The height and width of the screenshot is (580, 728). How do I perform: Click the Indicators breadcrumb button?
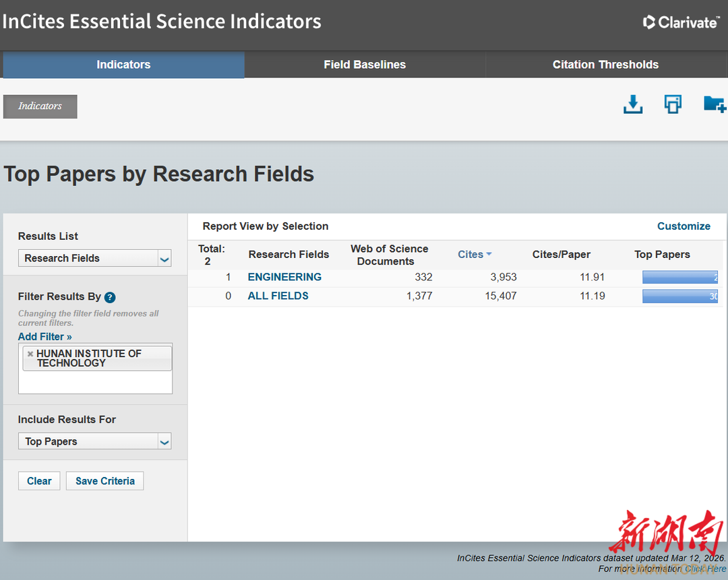40,106
